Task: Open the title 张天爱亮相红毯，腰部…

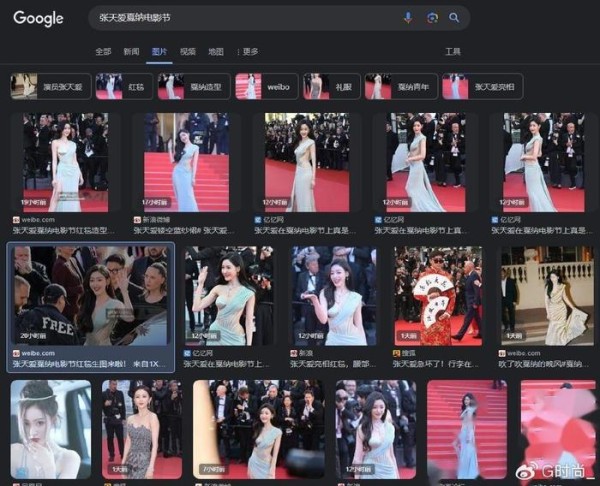Action: pyautogui.click(x=333, y=364)
